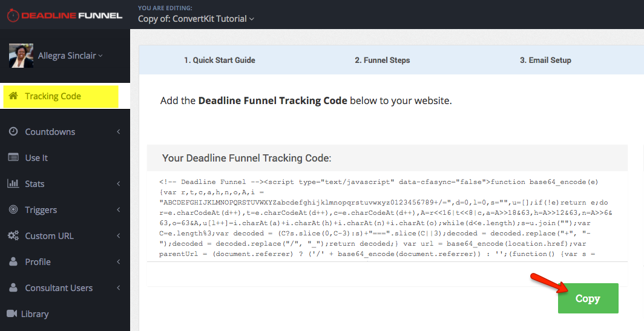The image size is (644, 331).
Task: Click the Deadline Funnel stopwatch logo icon
Action: pyautogui.click(x=13, y=15)
